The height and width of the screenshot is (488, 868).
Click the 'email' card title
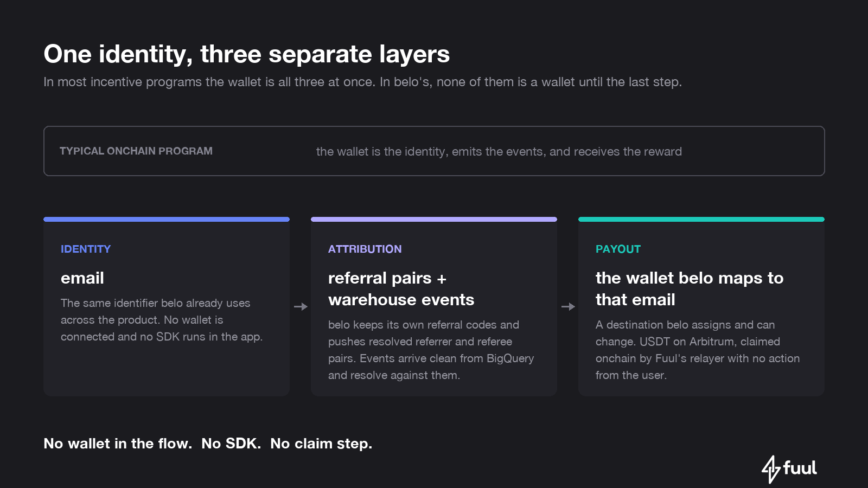[x=82, y=278]
